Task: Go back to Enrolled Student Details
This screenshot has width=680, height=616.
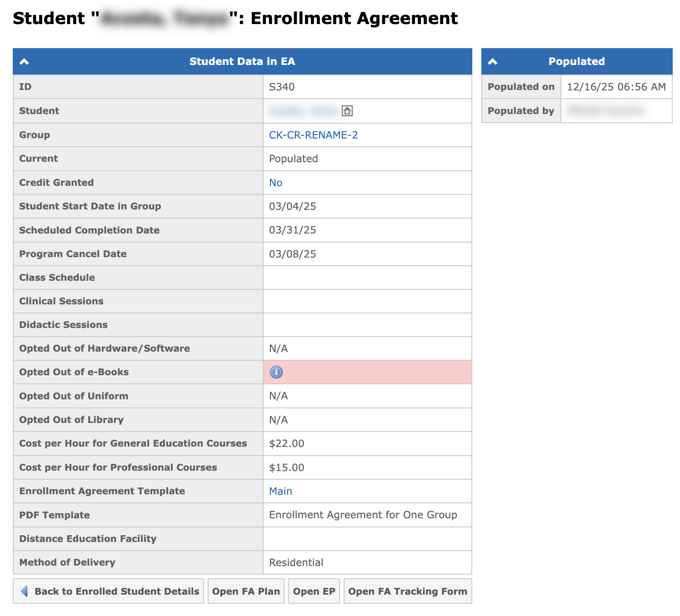Action: point(108,591)
